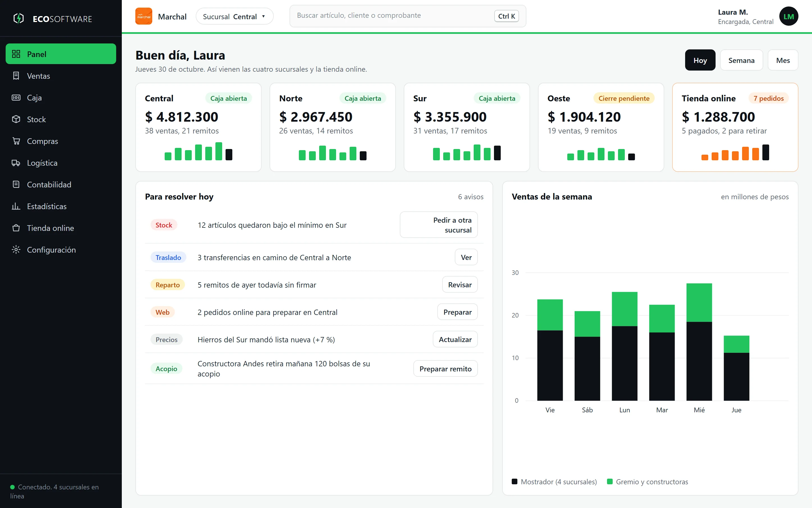Click Preparar remito for Constructora Andes
This screenshot has width=812, height=508.
[445, 369]
